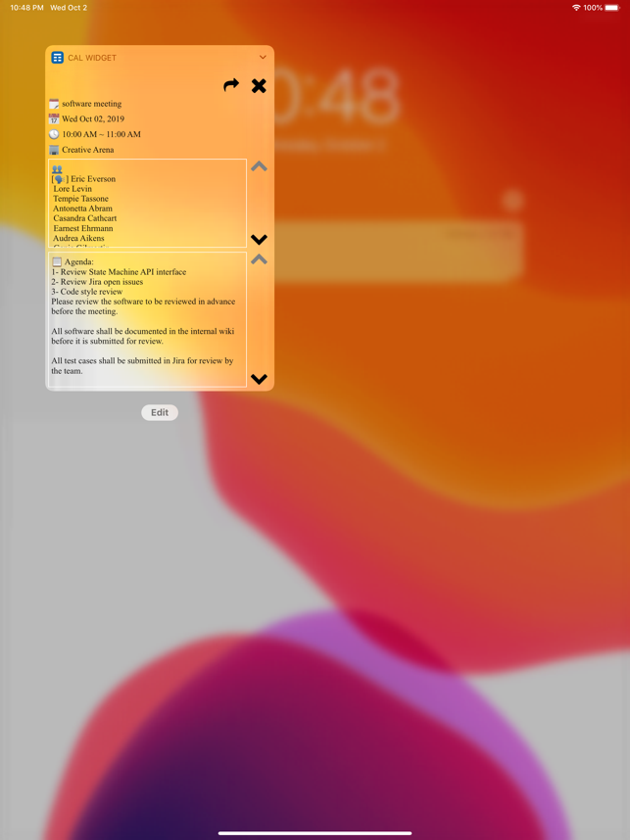Tap the Edit widgets button

(160, 412)
